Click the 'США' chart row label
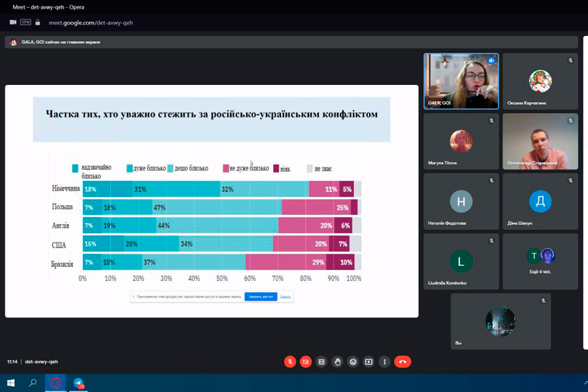Screen dimensions: 588x392 coord(59,245)
